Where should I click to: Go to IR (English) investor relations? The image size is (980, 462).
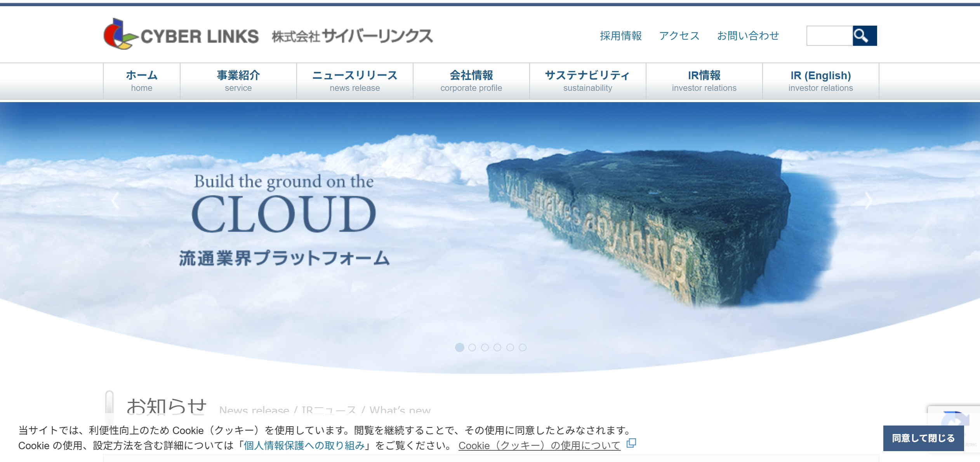point(820,81)
